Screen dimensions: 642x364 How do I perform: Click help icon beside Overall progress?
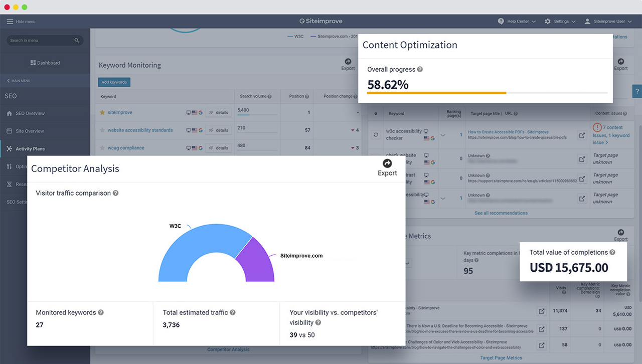[x=420, y=70]
